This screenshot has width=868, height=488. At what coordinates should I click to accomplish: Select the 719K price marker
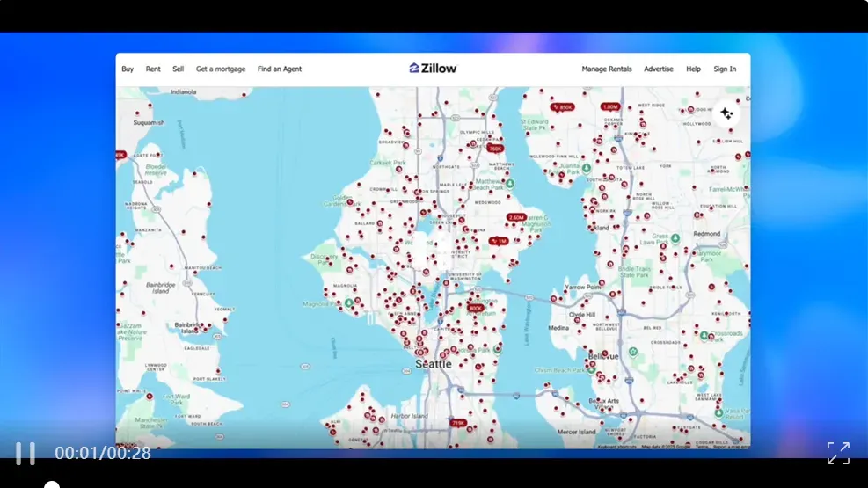click(x=458, y=423)
